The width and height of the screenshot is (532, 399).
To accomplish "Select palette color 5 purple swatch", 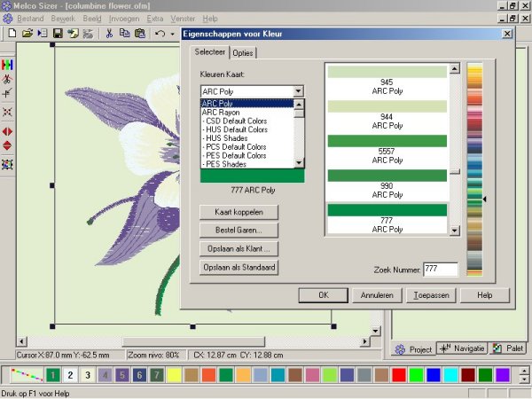I will click(121, 375).
